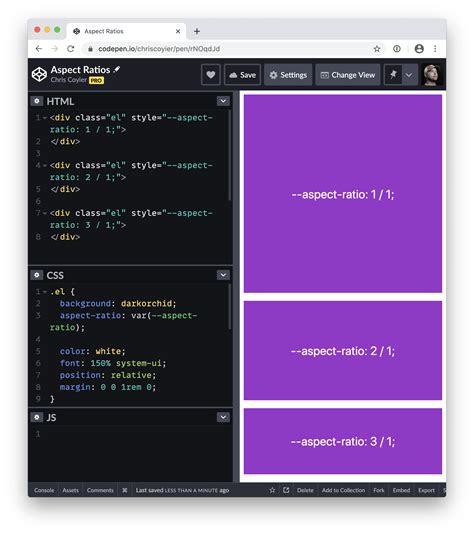Click 'position: relative;' in CSS
Viewport: 474px width, 534px height.
[x=108, y=375]
